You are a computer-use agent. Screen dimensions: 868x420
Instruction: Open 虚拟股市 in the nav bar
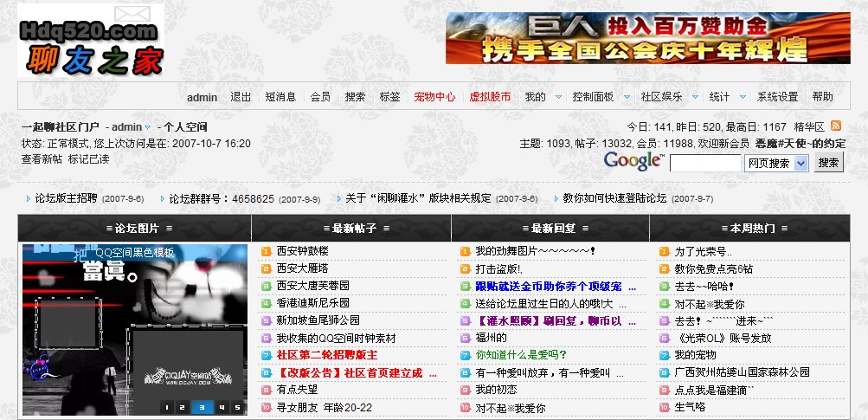[490, 97]
